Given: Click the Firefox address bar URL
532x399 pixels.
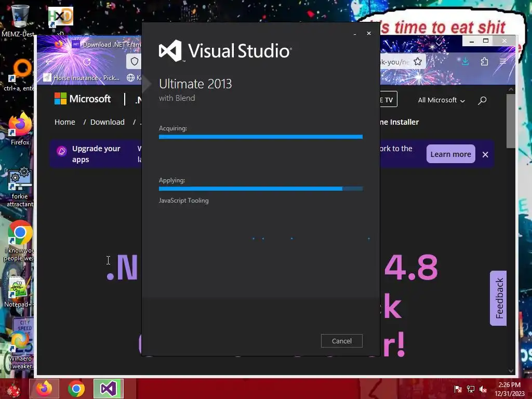Looking at the screenshot, I should (x=395, y=62).
